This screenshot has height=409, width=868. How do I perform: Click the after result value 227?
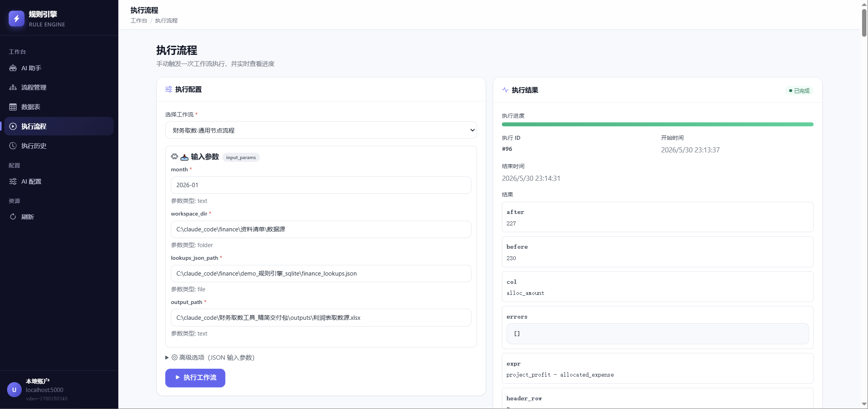511,223
